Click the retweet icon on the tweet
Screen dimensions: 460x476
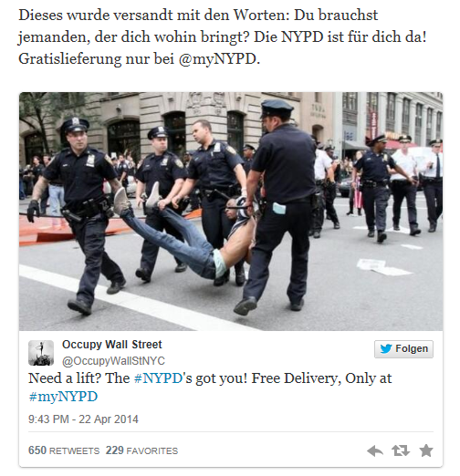pyautogui.click(x=401, y=450)
